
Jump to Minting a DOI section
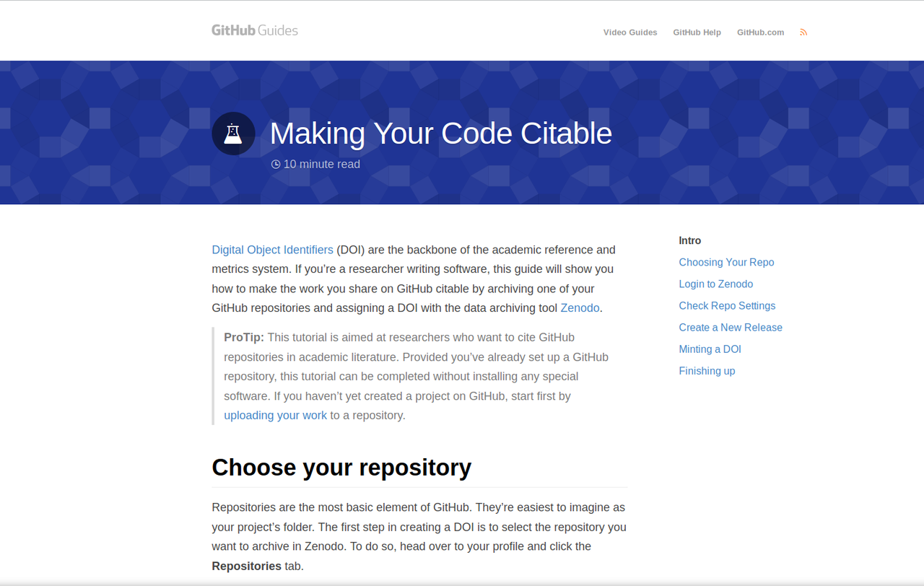[710, 349]
